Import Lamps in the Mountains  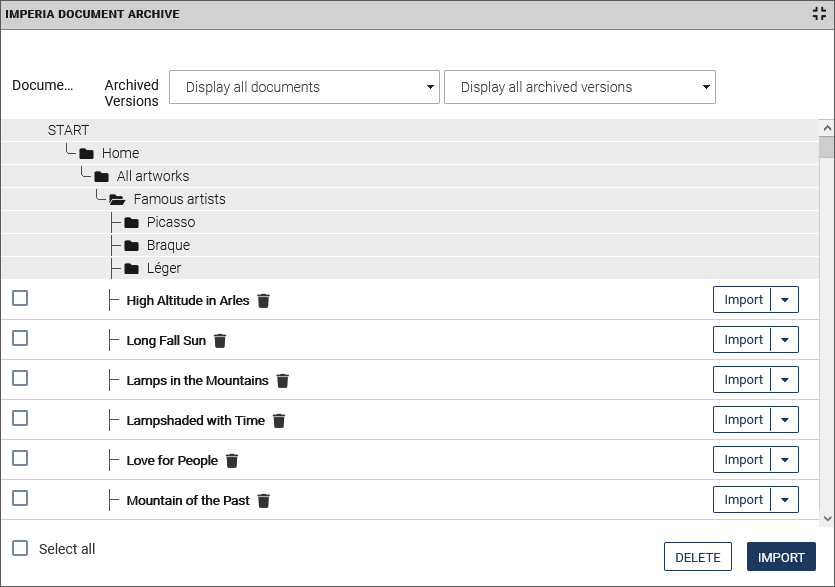click(742, 380)
